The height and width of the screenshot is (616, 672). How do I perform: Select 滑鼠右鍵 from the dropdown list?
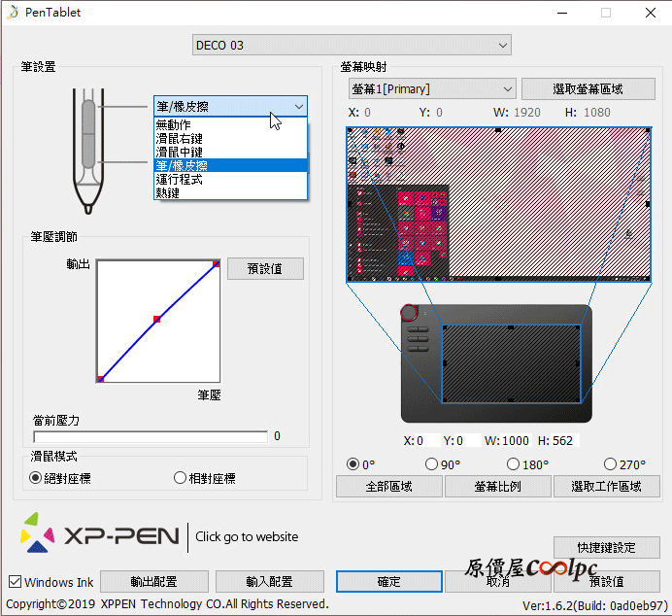tap(230, 139)
